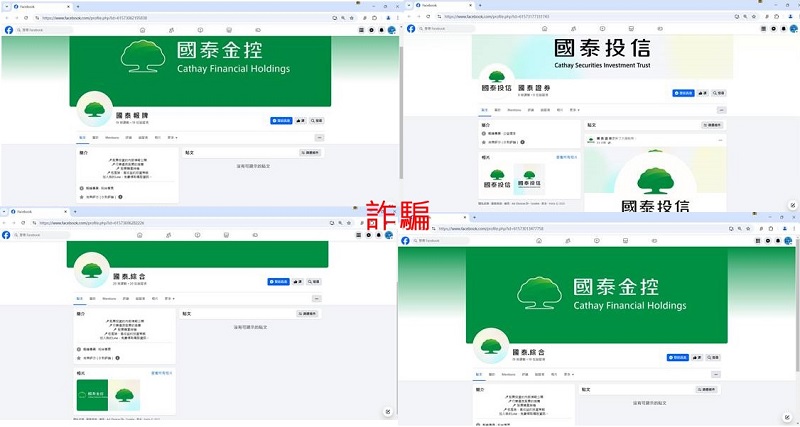Expand 更多 dropdown in lower-left window

click(169, 298)
